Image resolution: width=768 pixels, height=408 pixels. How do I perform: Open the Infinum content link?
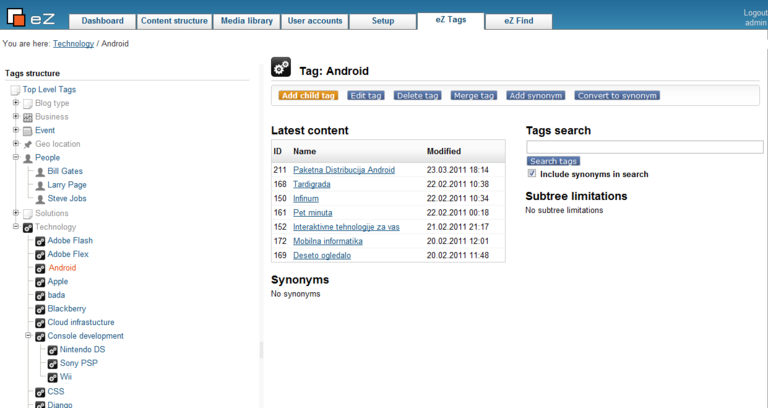[x=306, y=198]
